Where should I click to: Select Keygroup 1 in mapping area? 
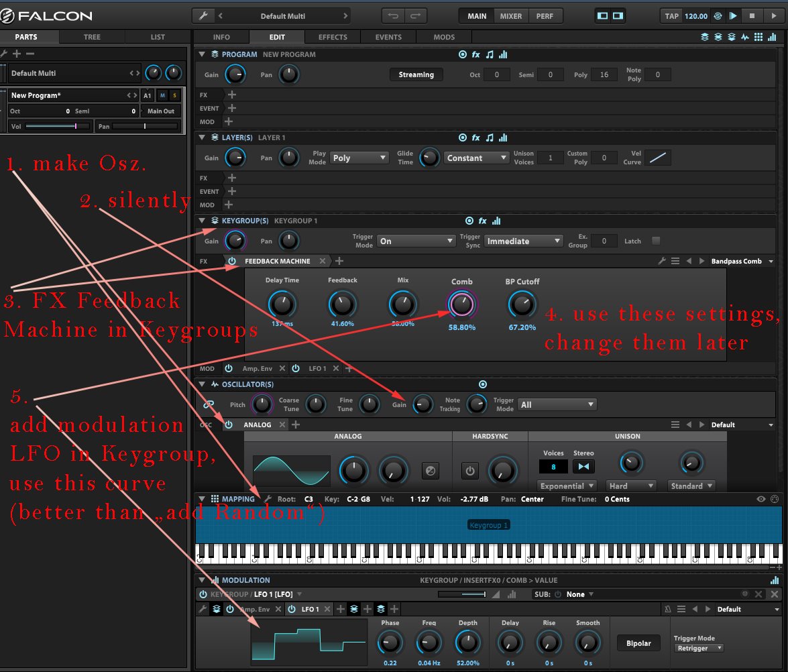488,524
